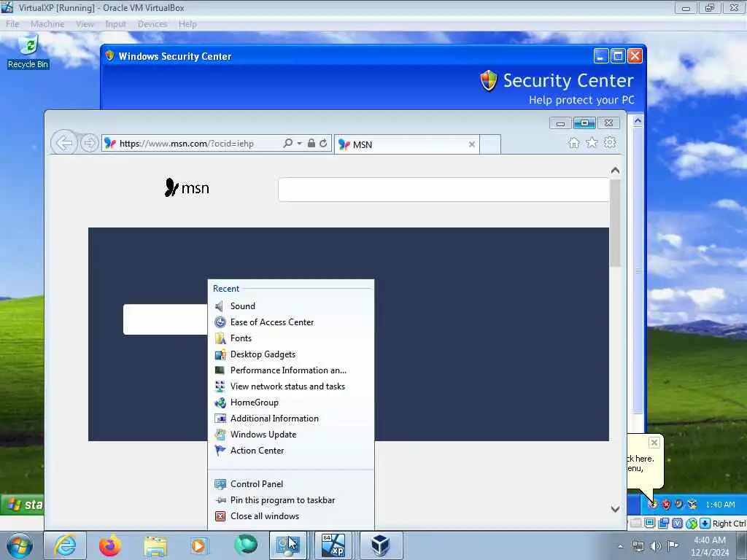The image size is (747, 560).
Task: Click VirtualBox keyboard capture arrow icon
Action: tap(705, 524)
